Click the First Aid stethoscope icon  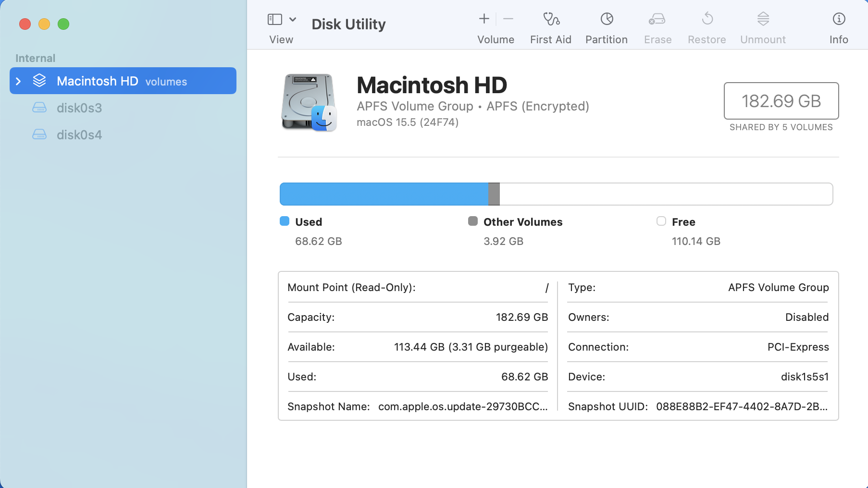[551, 19]
